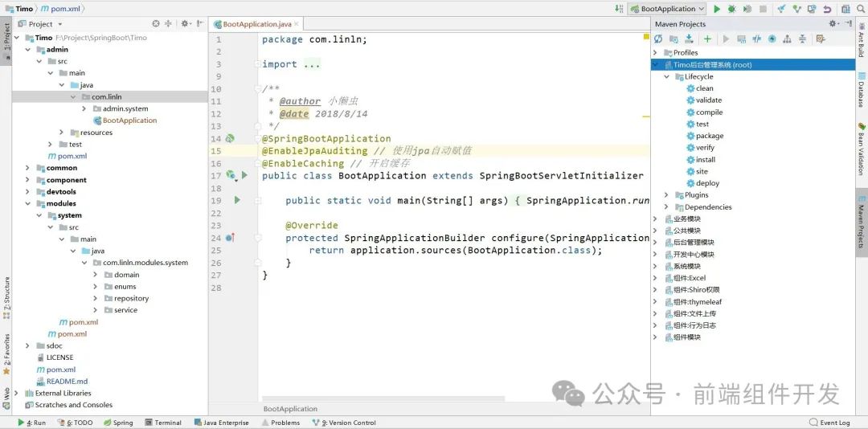Image resolution: width=868 pixels, height=429 pixels.
Task: Hide the Project tool window
Action: pyautogui.click(x=200, y=24)
